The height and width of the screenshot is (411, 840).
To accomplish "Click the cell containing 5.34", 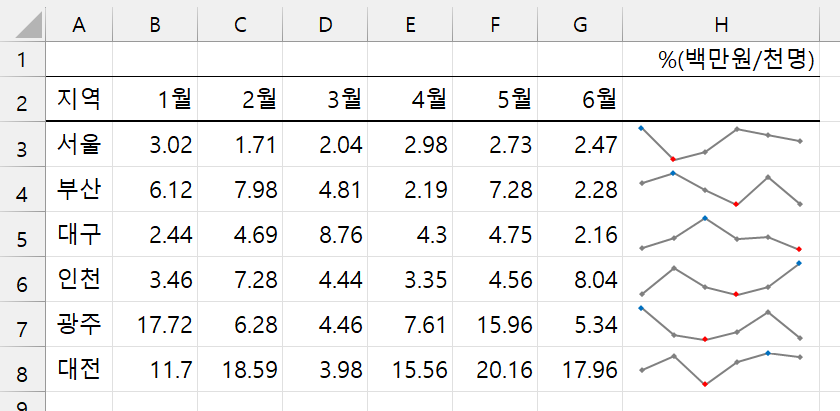I will tap(580, 325).
